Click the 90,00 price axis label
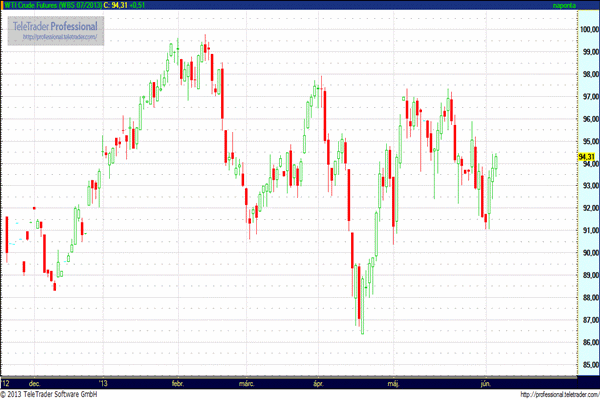This screenshot has width=600, height=400. click(x=587, y=253)
